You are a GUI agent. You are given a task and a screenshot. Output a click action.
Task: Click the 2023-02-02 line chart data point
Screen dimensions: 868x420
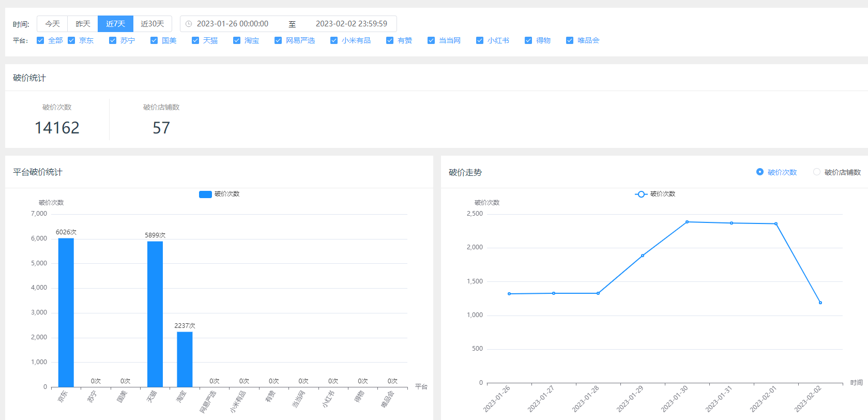tap(820, 303)
